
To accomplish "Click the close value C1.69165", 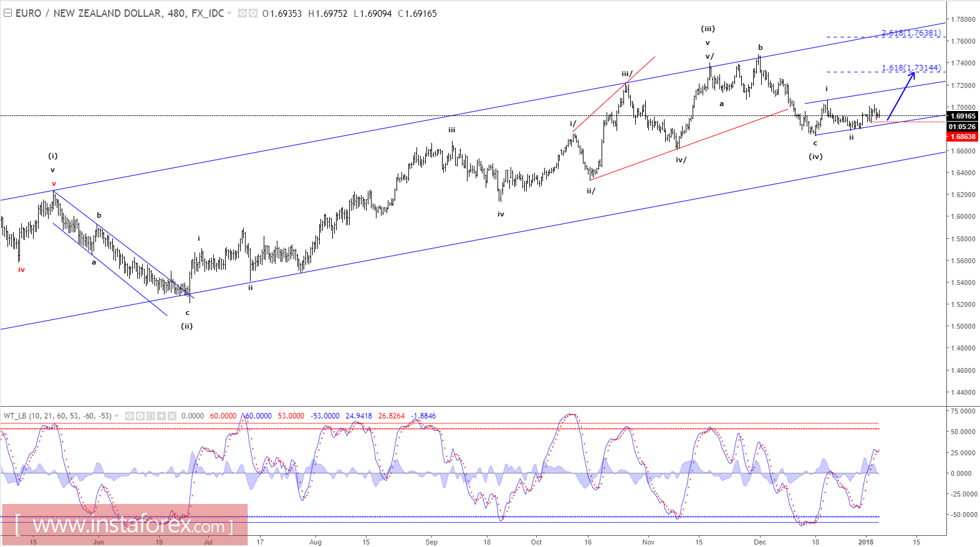I will pyautogui.click(x=418, y=13).
